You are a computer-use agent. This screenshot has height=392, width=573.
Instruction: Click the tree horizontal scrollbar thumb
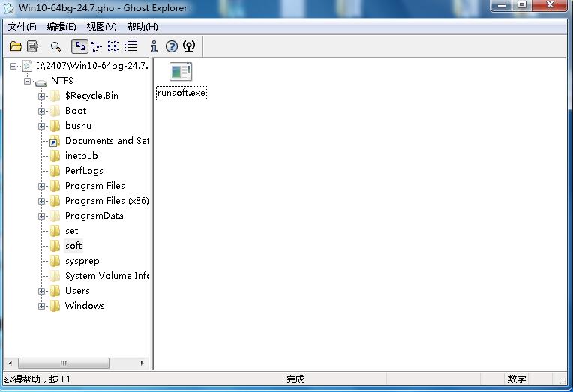tap(64, 363)
